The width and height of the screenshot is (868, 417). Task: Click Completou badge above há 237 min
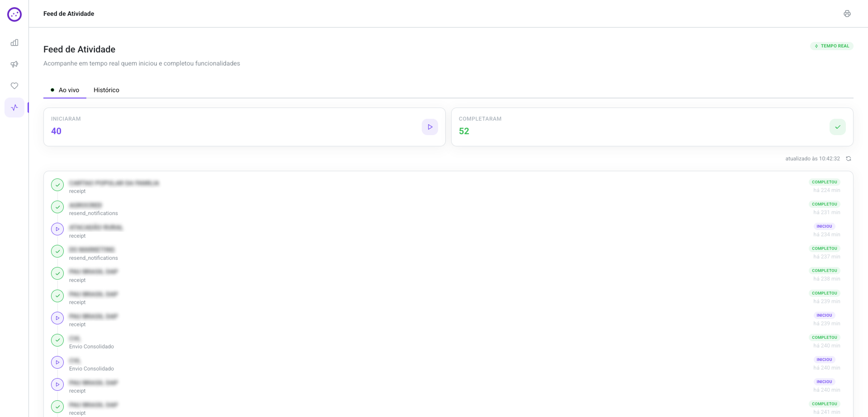click(824, 248)
